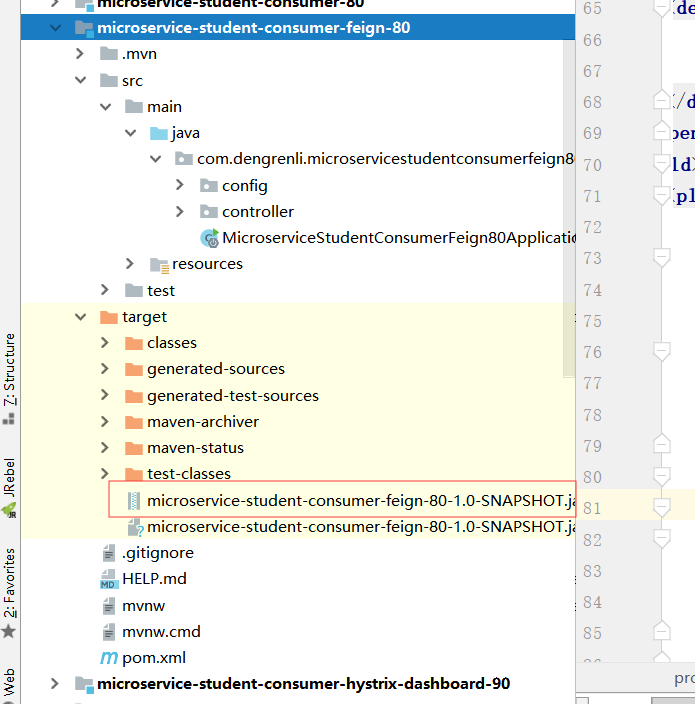Click the Favorites star icon
The image size is (695, 704).
pyautogui.click(x=9, y=632)
